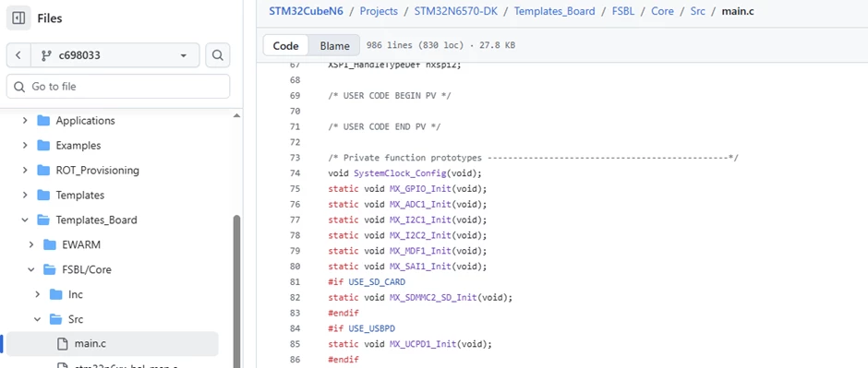Select Templates_Board in the file tree

point(96,220)
